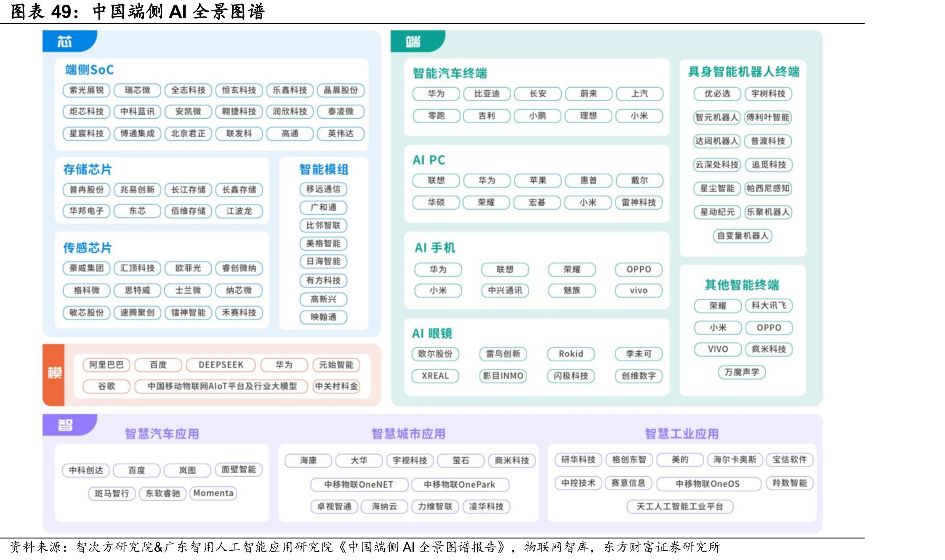Select the 广和通 pill
The image size is (945, 560).
pos(323,207)
